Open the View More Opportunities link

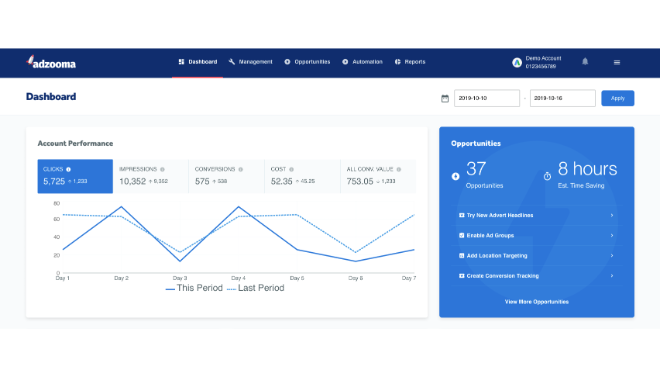537,302
